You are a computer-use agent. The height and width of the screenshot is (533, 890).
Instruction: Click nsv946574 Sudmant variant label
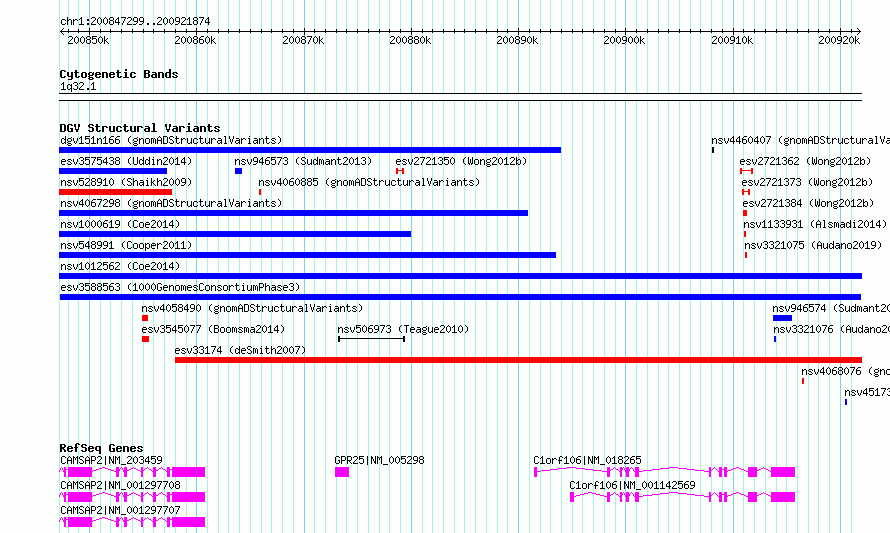tap(831, 308)
